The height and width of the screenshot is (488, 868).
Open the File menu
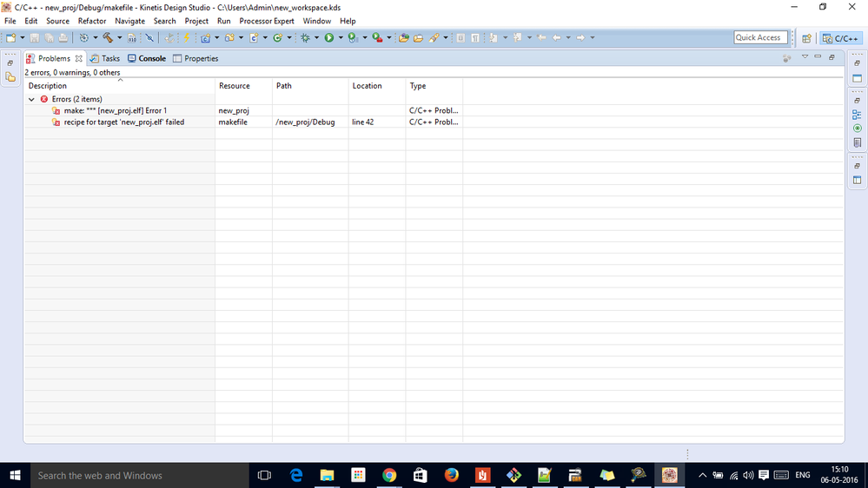tap(10, 21)
